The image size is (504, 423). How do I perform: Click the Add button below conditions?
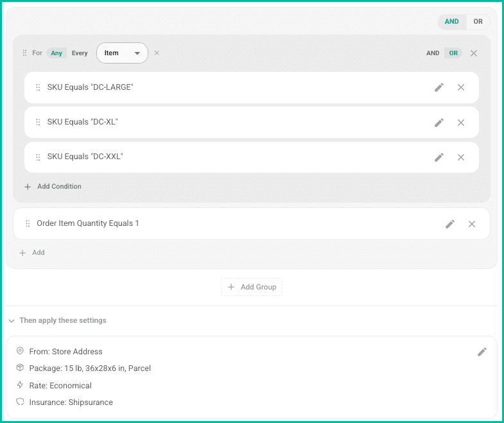(32, 253)
